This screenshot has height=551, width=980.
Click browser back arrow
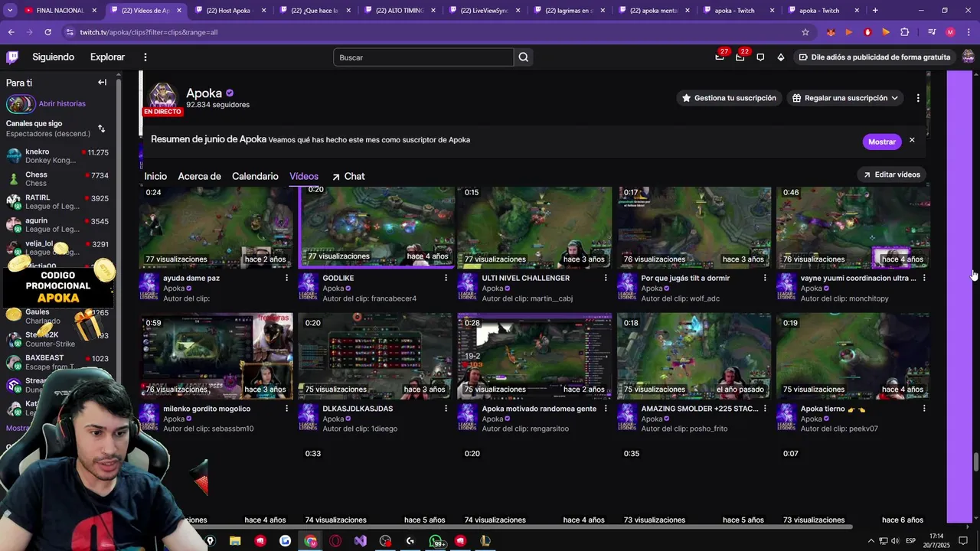tap(11, 32)
